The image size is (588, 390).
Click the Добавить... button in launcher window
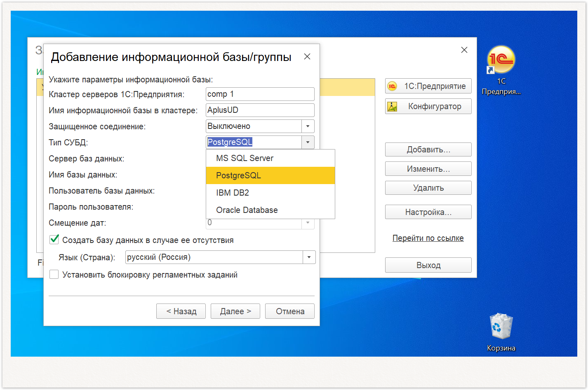pos(428,149)
